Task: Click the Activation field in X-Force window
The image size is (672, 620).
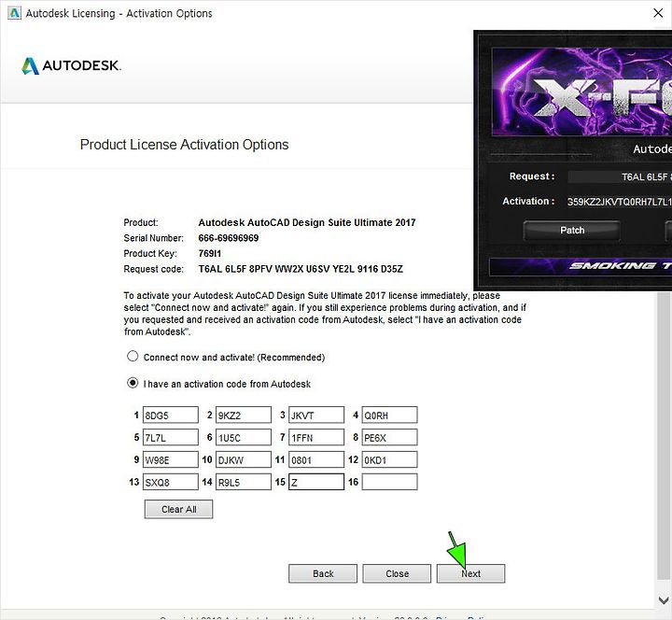Action: pyautogui.click(x=620, y=202)
